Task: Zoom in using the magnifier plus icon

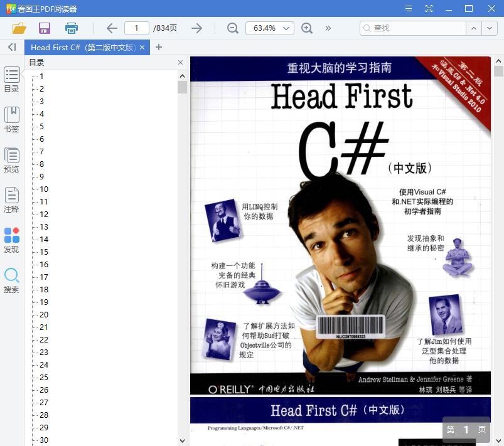Action: tap(307, 28)
